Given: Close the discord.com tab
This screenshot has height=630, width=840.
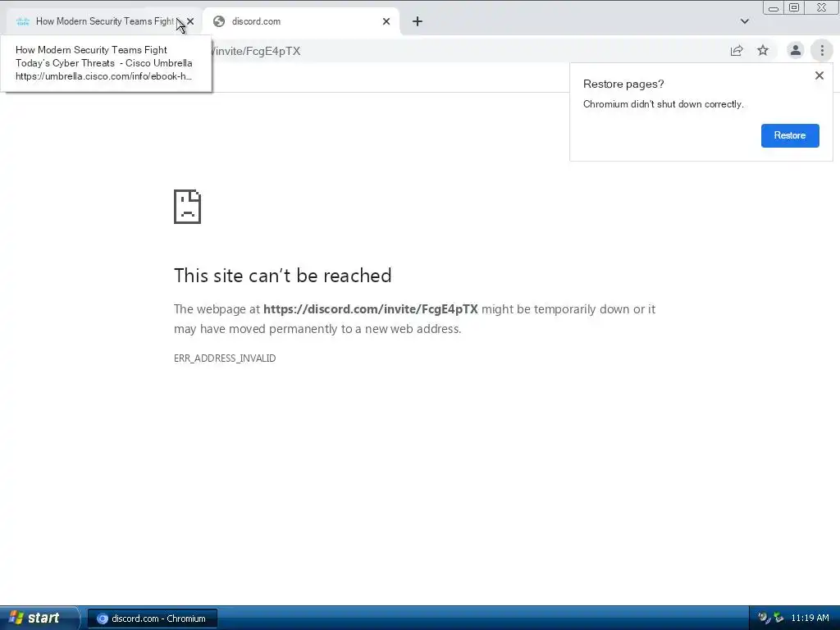Looking at the screenshot, I should pos(386,21).
